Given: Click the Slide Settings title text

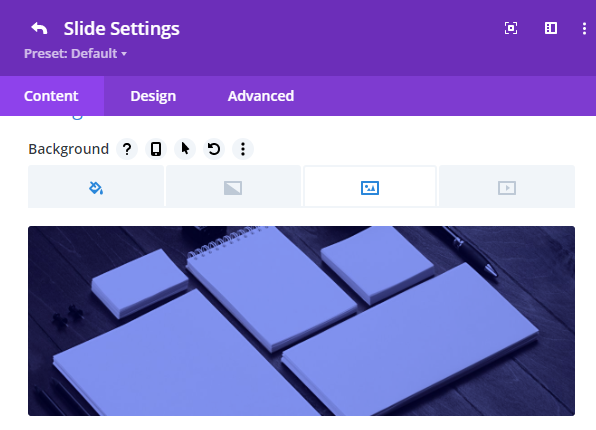Looking at the screenshot, I should pos(122,29).
